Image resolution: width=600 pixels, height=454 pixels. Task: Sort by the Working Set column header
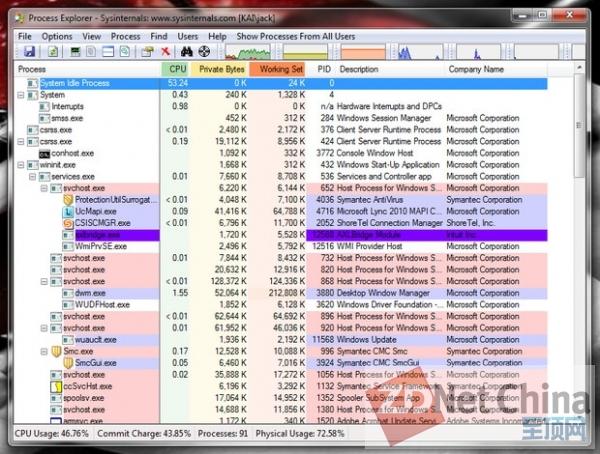pyautogui.click(x=277, y=69)
